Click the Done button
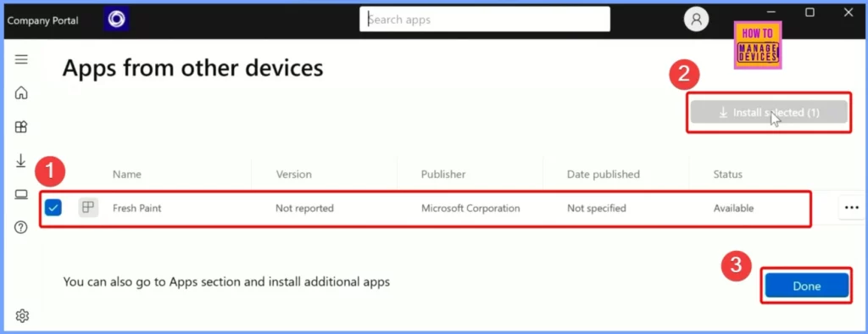 [807, 287]
